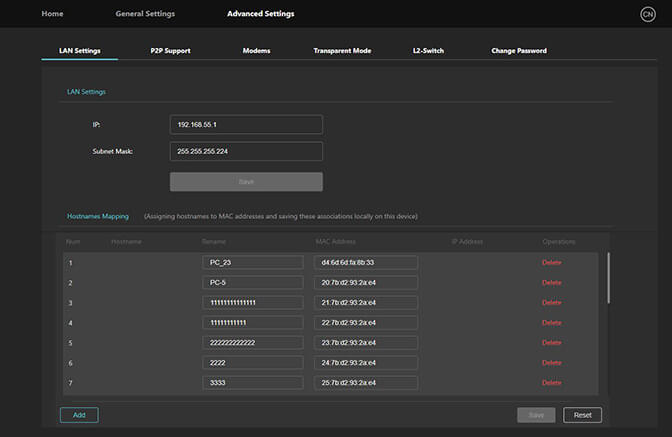Switch to the Modems tab
The image size is (672, 437).
click(x=256, y=51)
